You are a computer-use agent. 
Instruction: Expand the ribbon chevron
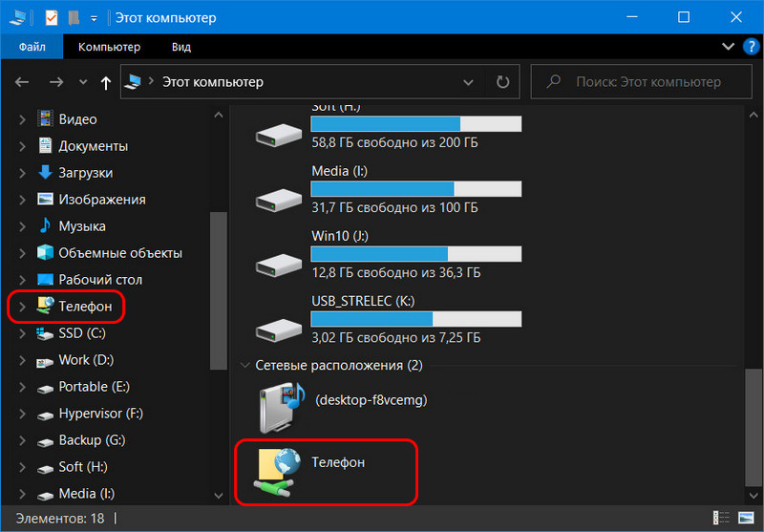click(x=728, y=47)
